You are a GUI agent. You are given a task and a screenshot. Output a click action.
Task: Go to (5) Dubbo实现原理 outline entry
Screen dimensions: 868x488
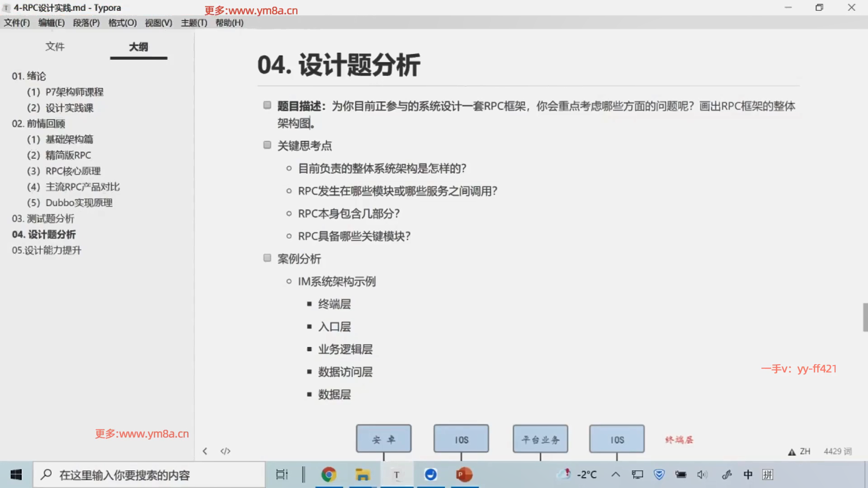(x=70, y=203)
